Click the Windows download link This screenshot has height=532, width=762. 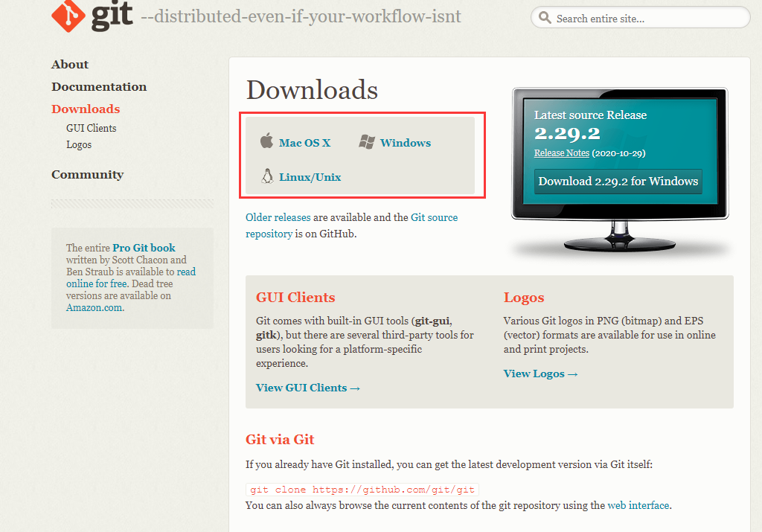click(406, 143)
